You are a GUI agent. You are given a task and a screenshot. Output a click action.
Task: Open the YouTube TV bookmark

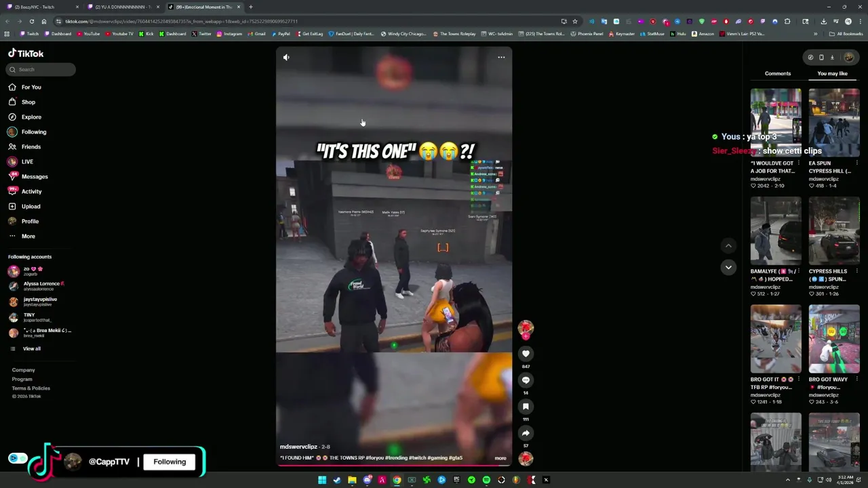pyautogui.click(x=119, y=34)
